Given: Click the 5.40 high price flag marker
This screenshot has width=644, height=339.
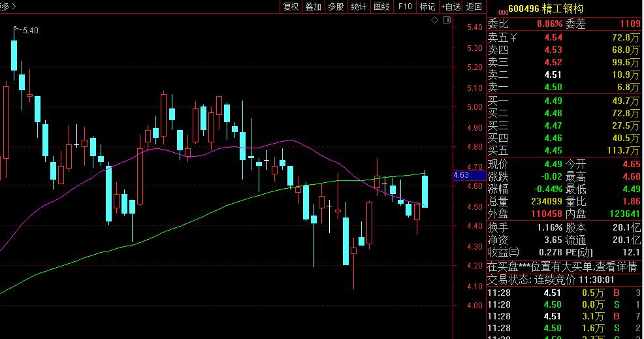Looking at the screenshot, I should tap(26, 31).
